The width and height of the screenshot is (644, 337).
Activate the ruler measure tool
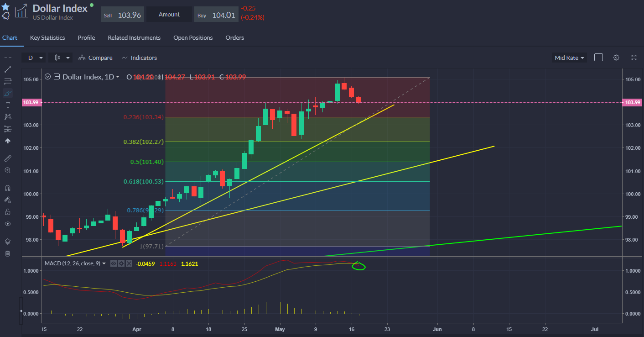[x=8, y=158]
